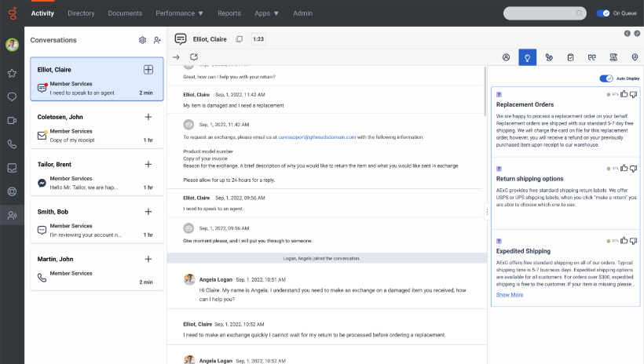This screenshot has width=644, height=364.
Task: Open the Favorites star in sidebar
Action: [12, 73]
